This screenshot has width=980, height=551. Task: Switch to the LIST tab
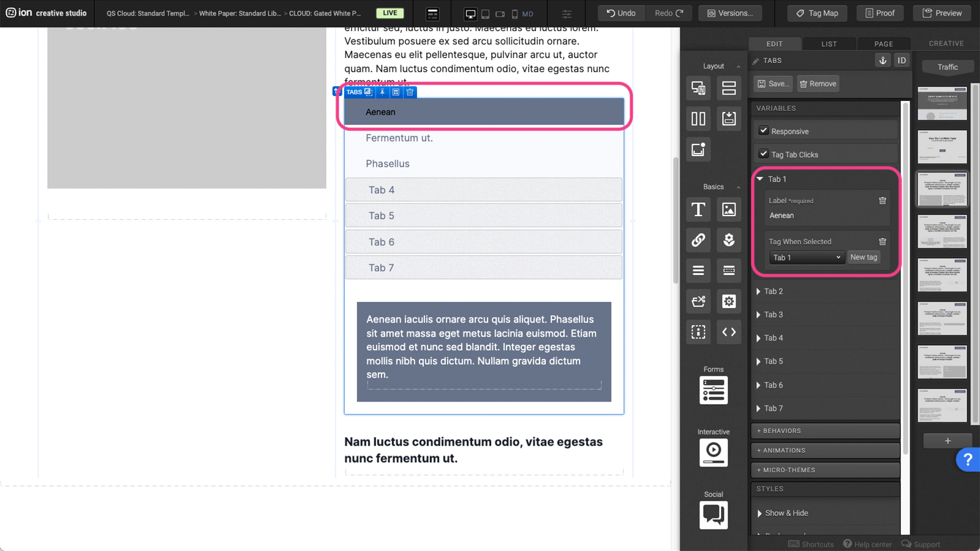tap(829, 44)
